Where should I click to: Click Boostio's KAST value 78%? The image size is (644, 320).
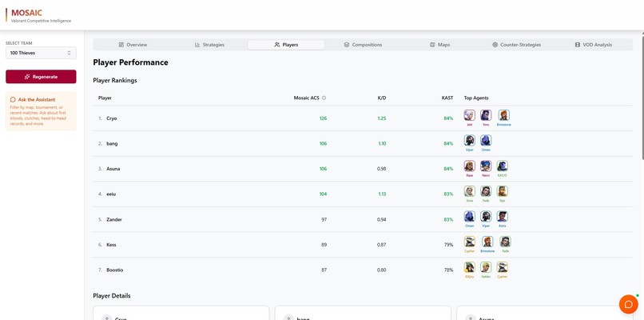coord(448,270)
